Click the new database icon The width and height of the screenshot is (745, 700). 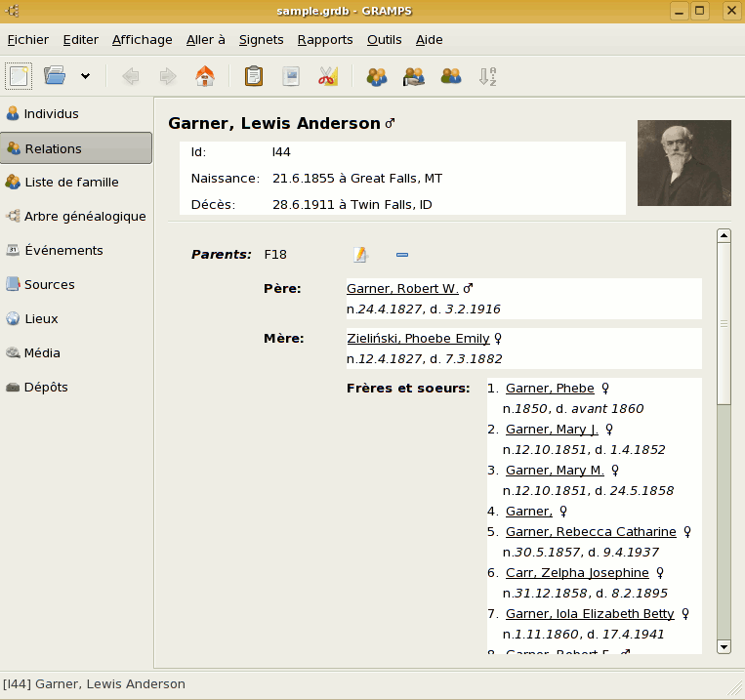20,76
